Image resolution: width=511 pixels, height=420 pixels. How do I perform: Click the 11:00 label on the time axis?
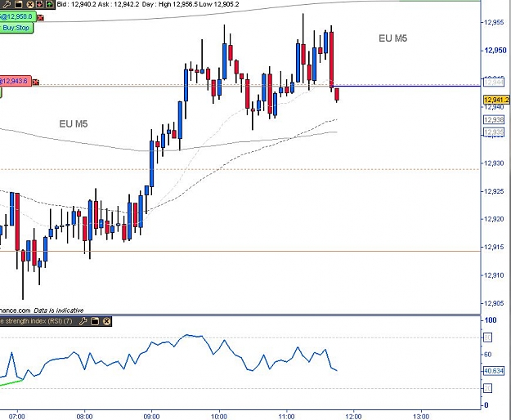coord(286,417)
